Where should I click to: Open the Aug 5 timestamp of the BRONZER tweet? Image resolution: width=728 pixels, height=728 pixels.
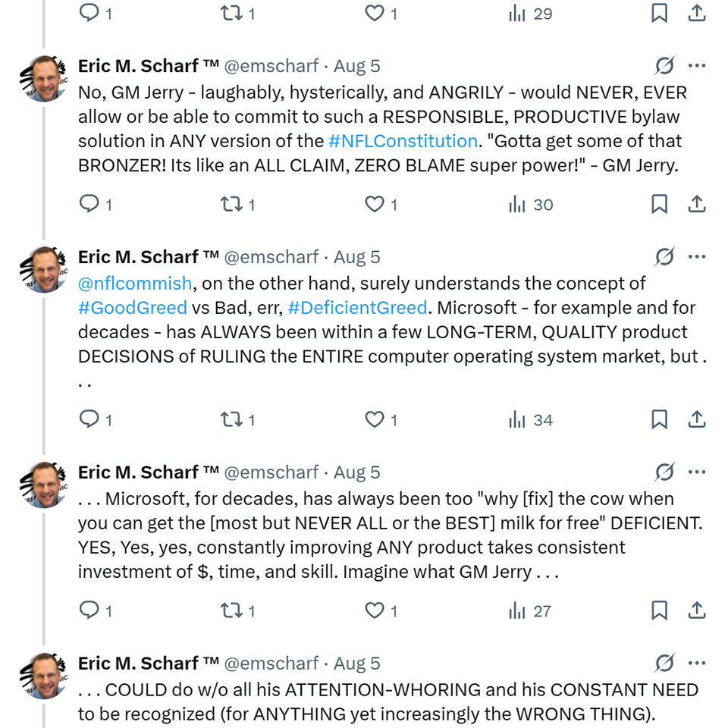pyautogui.click(x=357, y=66)
